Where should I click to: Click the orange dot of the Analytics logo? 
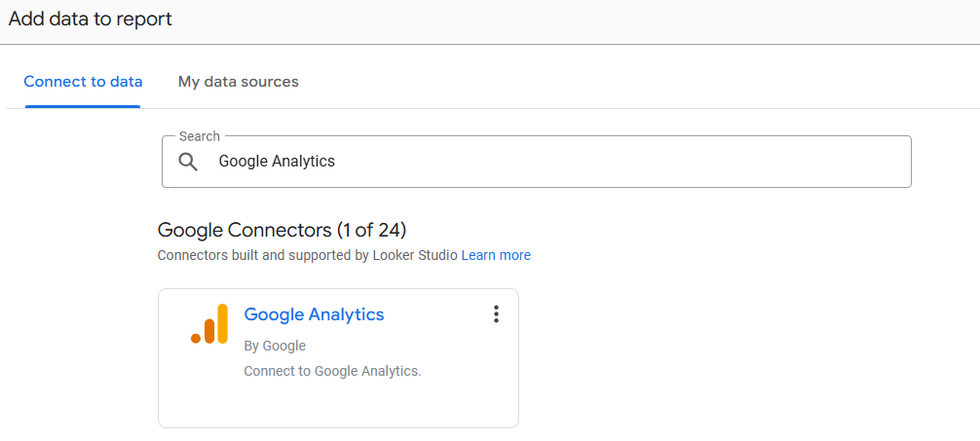[x=196, y=338]
